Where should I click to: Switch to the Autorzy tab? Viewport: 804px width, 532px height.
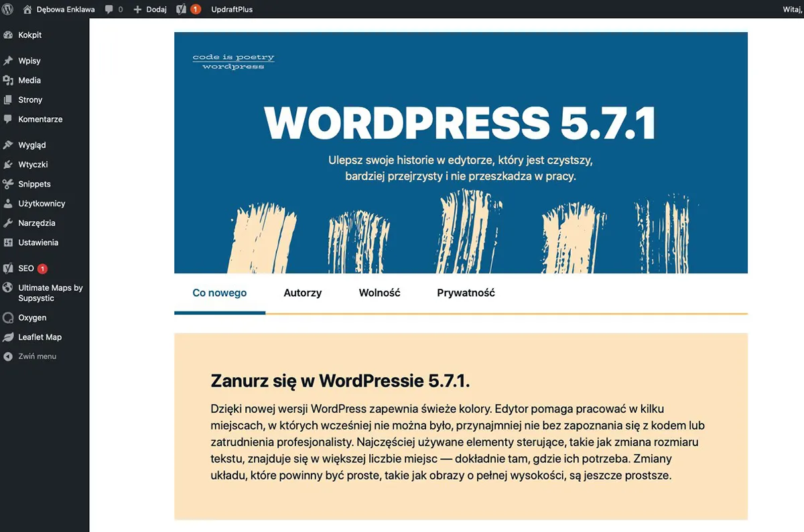point(303,293)
